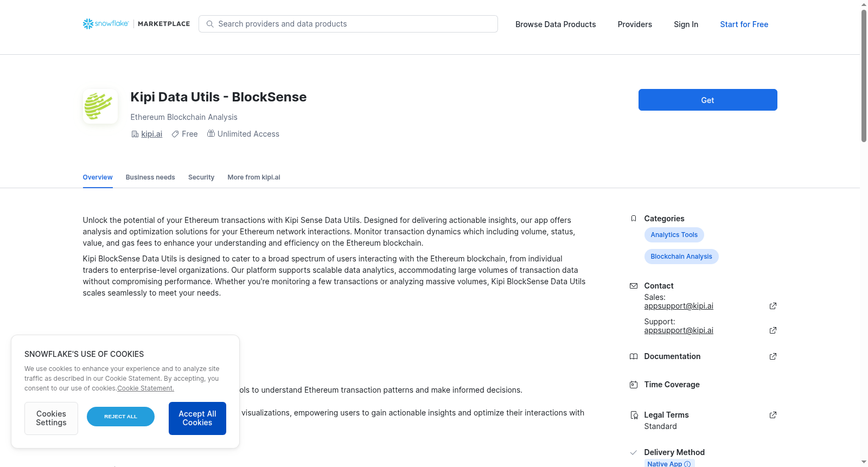Switch to the Business needs tab

point(150,177)
